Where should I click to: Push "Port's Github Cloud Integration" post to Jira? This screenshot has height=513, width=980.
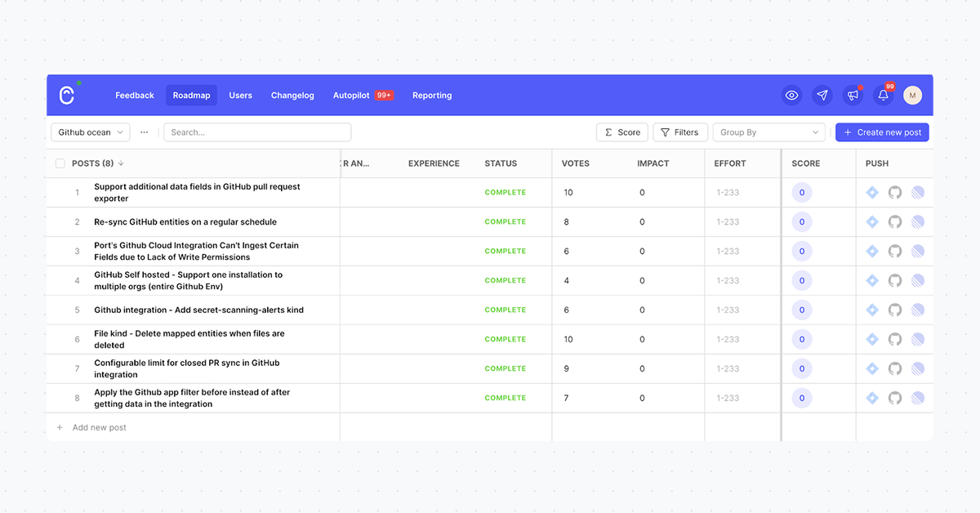coord(872,252)
